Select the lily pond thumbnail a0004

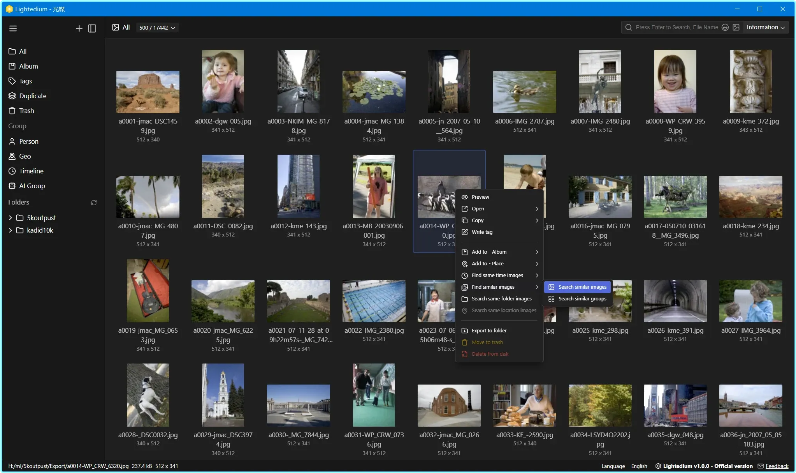(x=374, y=92)
